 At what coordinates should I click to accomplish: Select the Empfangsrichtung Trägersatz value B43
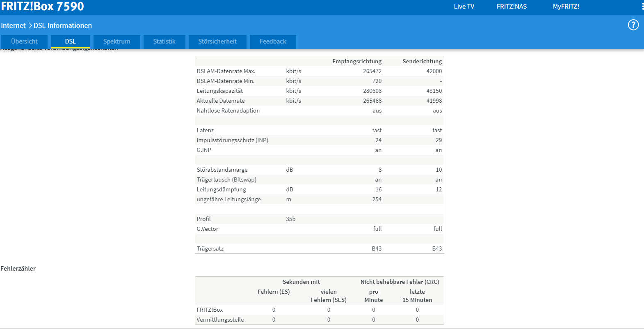377,248
